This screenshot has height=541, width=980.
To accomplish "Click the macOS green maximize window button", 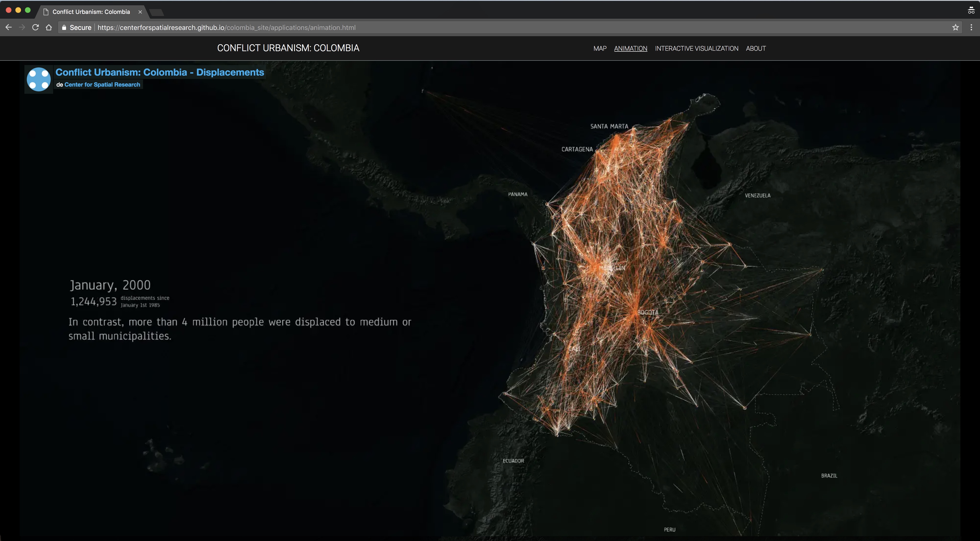I will tap(28, 10).
